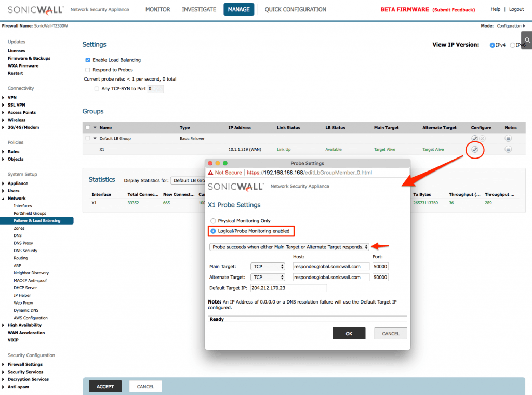Viewport: 532px width, 395px height.
Task: Switch to INVESTIGATE tab
Action: [x=199, y=9]
